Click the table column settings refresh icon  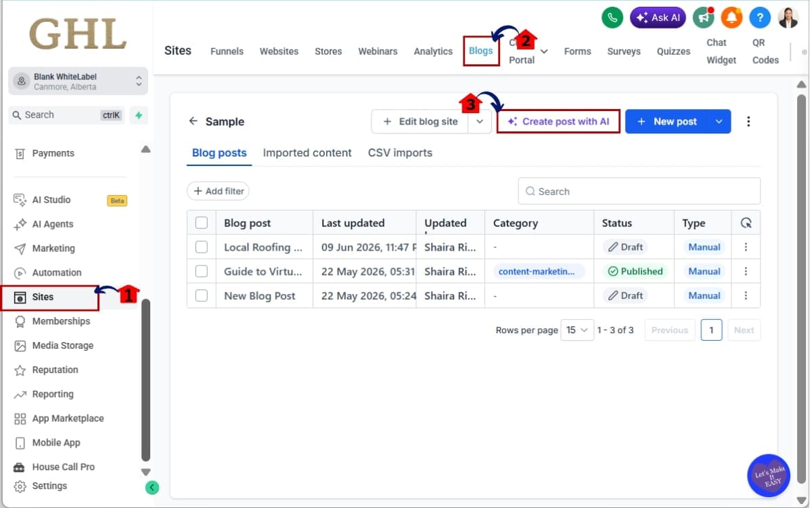746,223
